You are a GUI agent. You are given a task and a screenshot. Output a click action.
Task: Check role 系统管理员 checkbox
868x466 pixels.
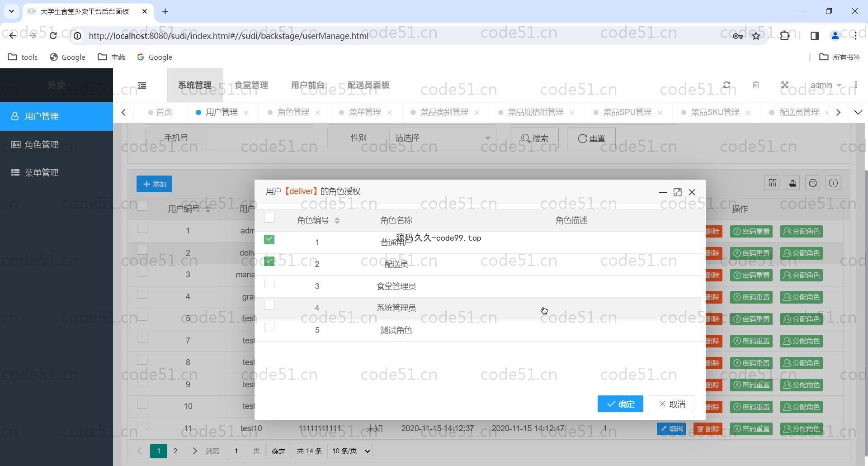[x=269, y=305]
